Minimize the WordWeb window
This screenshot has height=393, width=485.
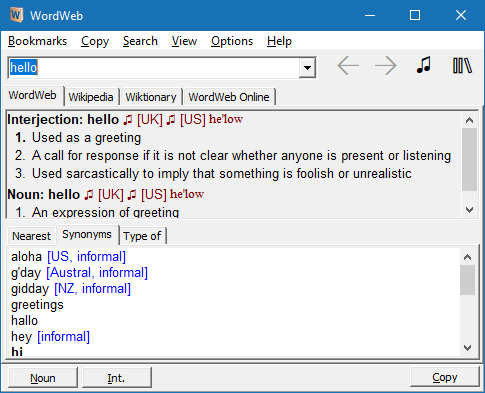[x=370, y=15]
